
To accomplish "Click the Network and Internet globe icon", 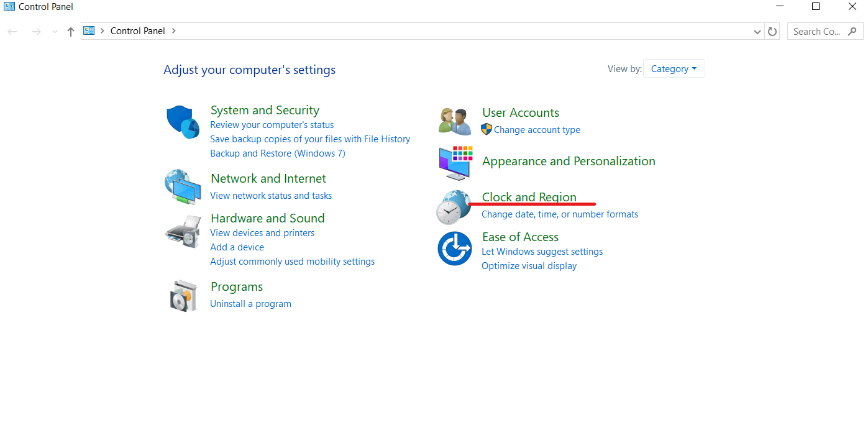I will tap(183, 186).
